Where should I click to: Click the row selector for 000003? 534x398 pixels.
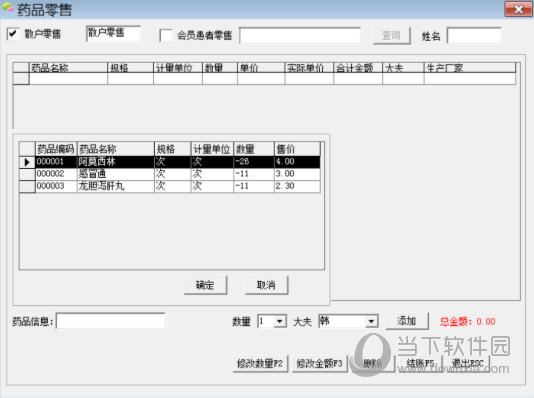tap(27, 186)
